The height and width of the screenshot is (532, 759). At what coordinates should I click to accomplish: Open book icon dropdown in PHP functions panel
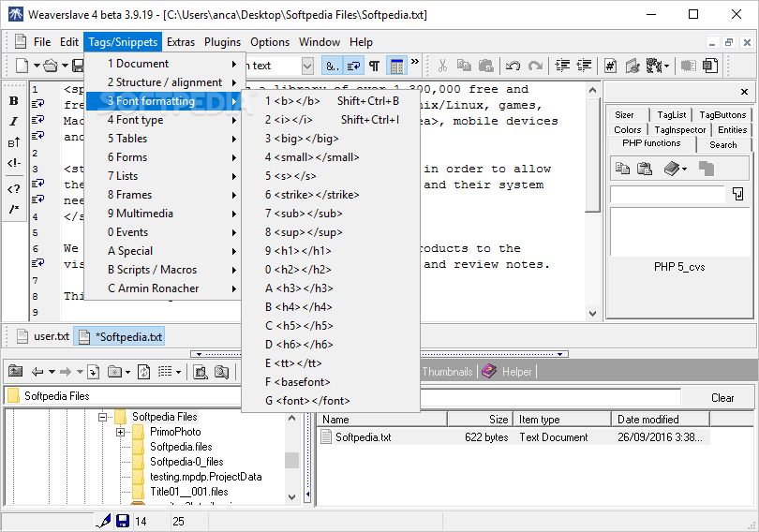pyautogui.click(x=684, y=169)
